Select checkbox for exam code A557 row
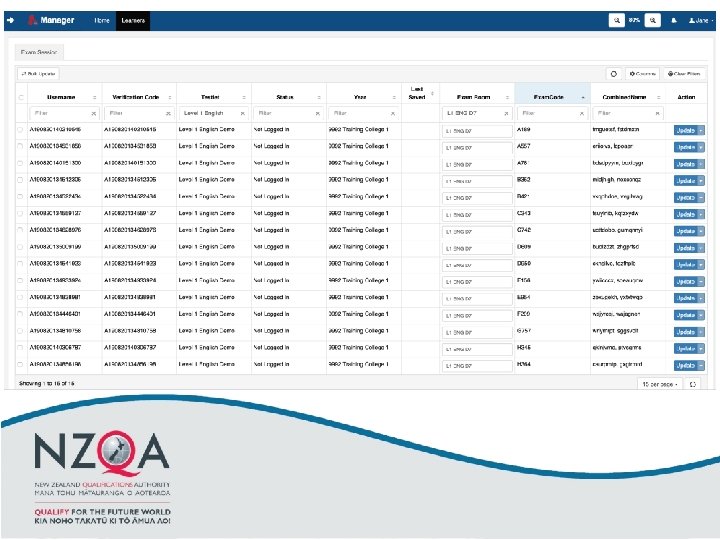Viewport: 720px width, 540px height. [20, 146]
